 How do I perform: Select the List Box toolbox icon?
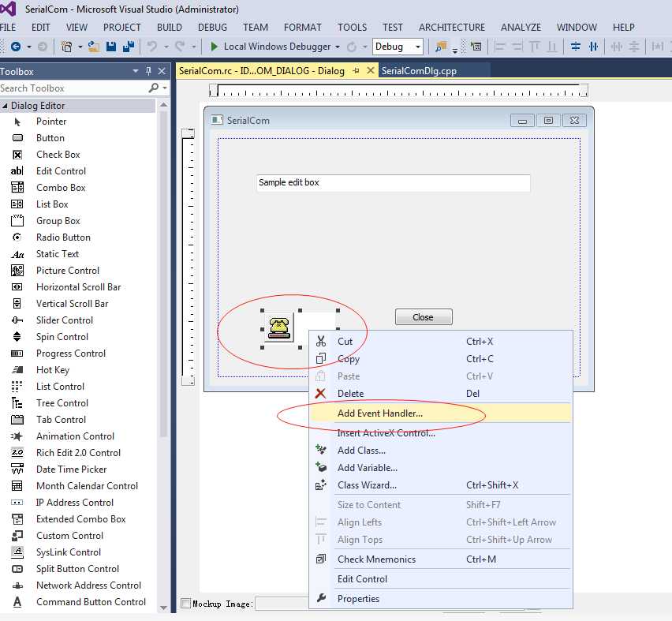click(x=17, y=204)
